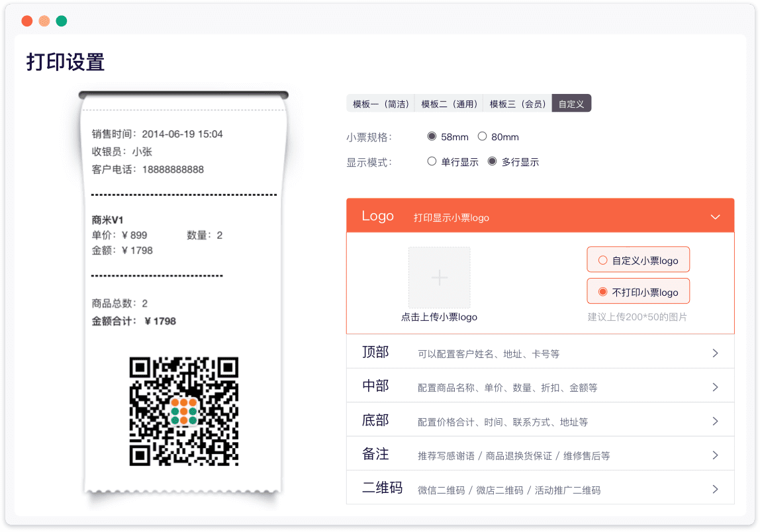
Task: Click the green window maximize button
Action: (62, 21)
